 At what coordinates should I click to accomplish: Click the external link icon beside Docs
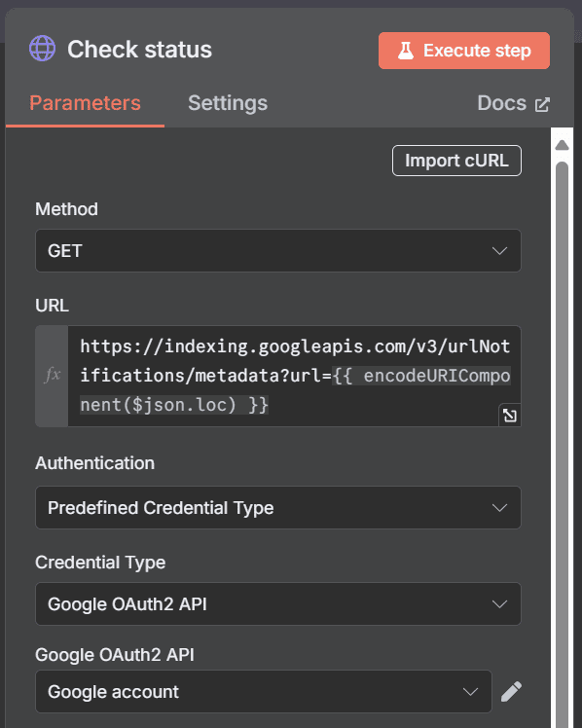[x=542, y=104]
